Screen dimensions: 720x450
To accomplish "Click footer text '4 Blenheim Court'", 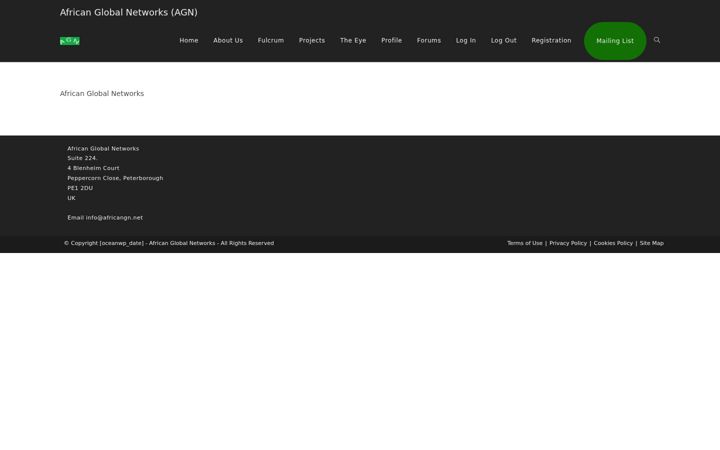I will (x=93, y=168).
